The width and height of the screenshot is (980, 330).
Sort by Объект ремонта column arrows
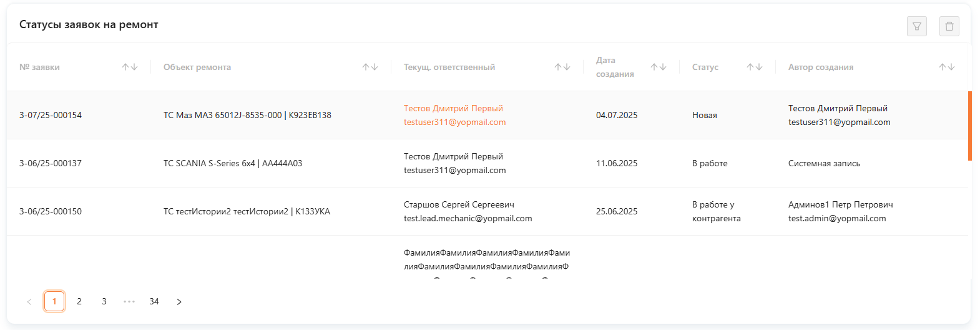click(370, 67)
